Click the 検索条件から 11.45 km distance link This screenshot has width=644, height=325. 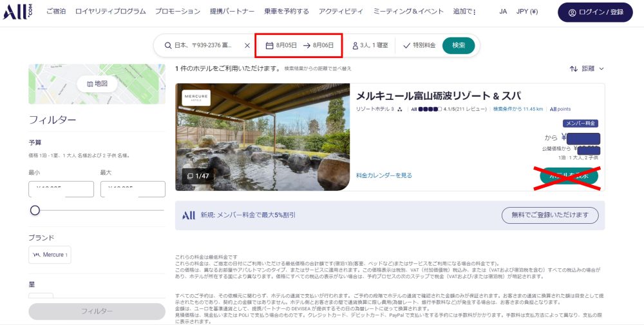tap(518, 109)
